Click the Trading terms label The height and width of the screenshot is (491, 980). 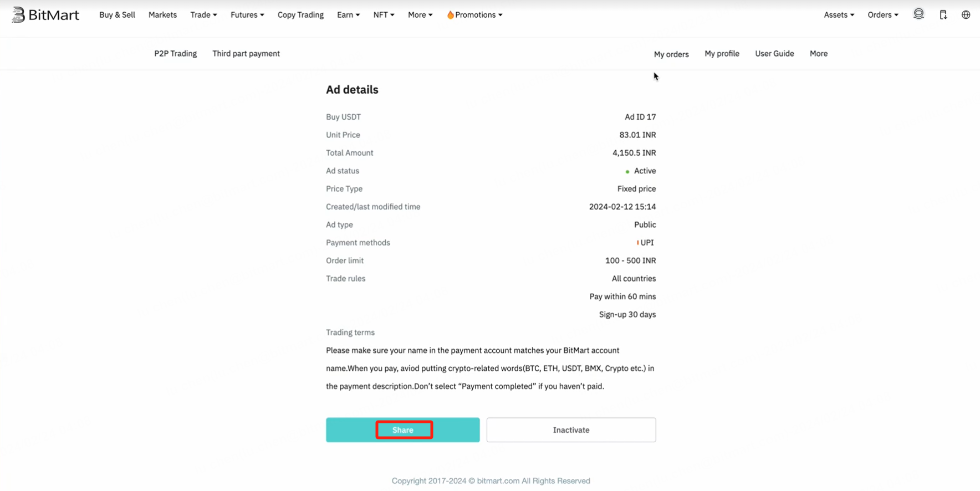tap(350, 333)
